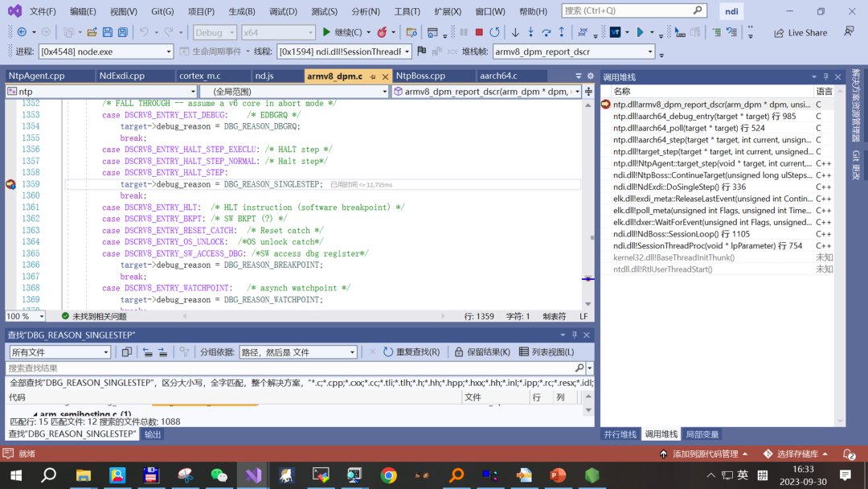
Task: Switch to the Locals tab
Action: tap(702, 435)
